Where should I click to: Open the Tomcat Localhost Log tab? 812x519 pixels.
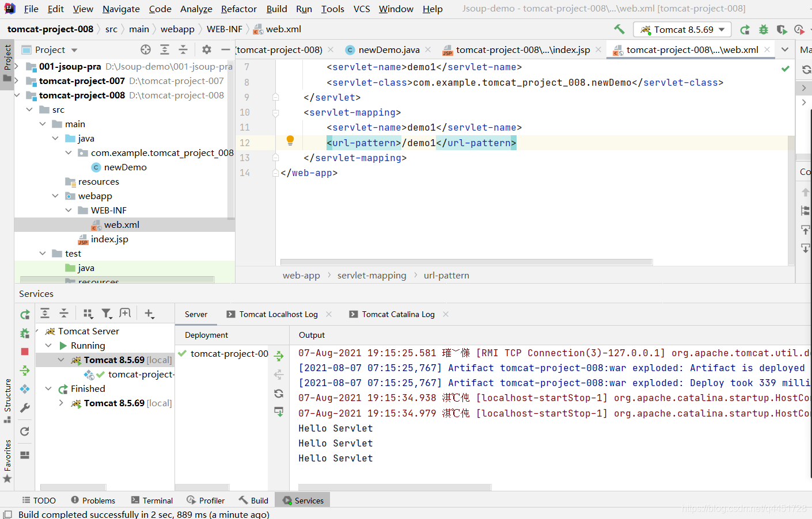(x=278, y=314)
